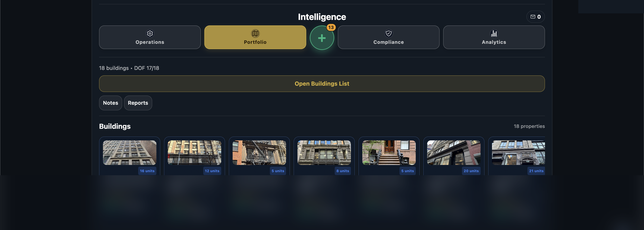
Task: Click the Compliance shield icon
Action: point(389,33)
